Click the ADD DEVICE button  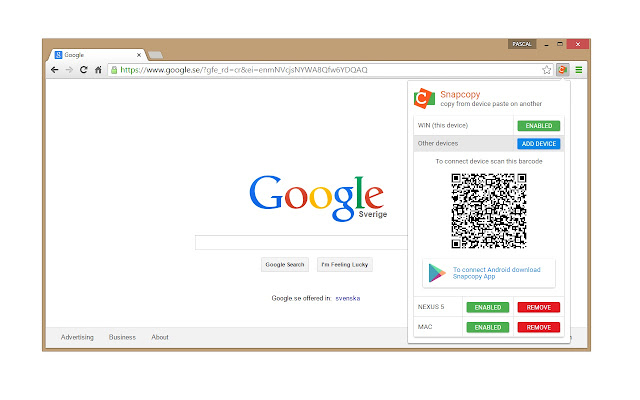[x=539, y=144]
